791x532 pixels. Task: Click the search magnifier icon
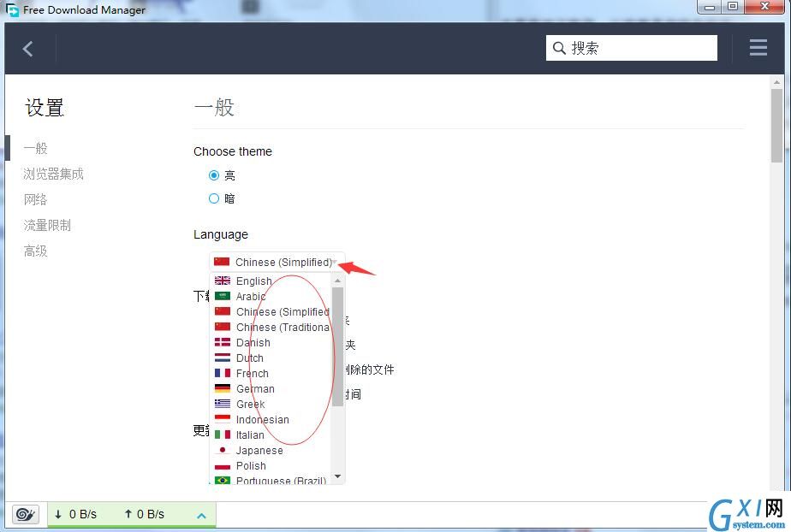coord(559,49)
